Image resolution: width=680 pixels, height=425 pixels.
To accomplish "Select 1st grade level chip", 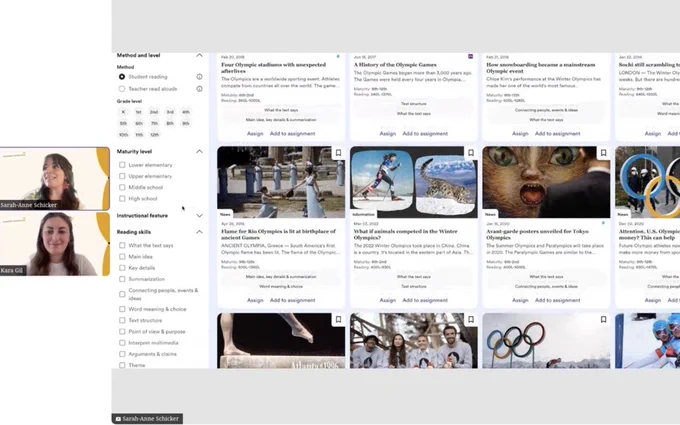I will (139, 112).
